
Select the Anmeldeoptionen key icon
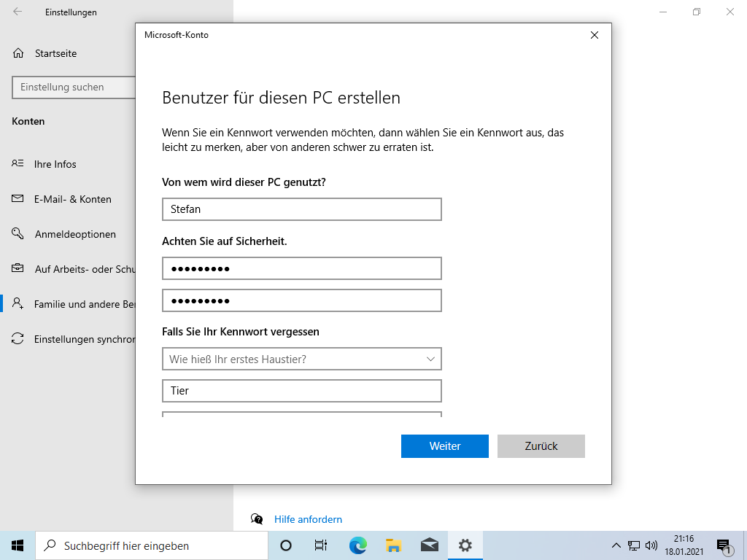tap(18, 233)
